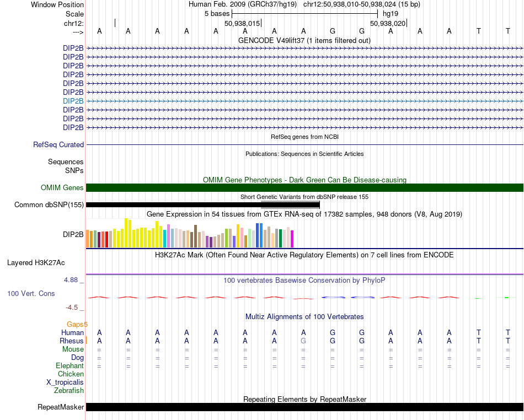
Task: Click the magenta last bar in GTEx chart
Action: 292,239
